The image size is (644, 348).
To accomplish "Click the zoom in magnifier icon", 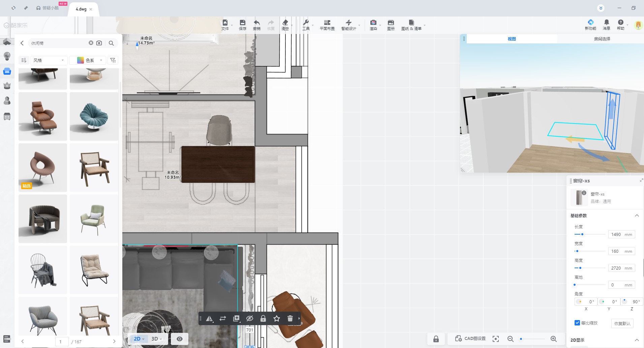I will click(x=553, y=339).
